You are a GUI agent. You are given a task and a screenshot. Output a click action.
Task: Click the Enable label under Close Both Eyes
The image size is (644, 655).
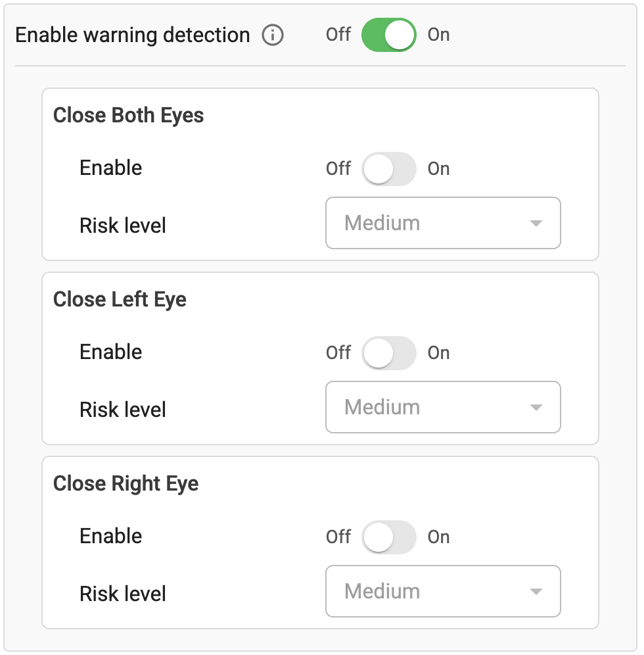tap(110, 169)
